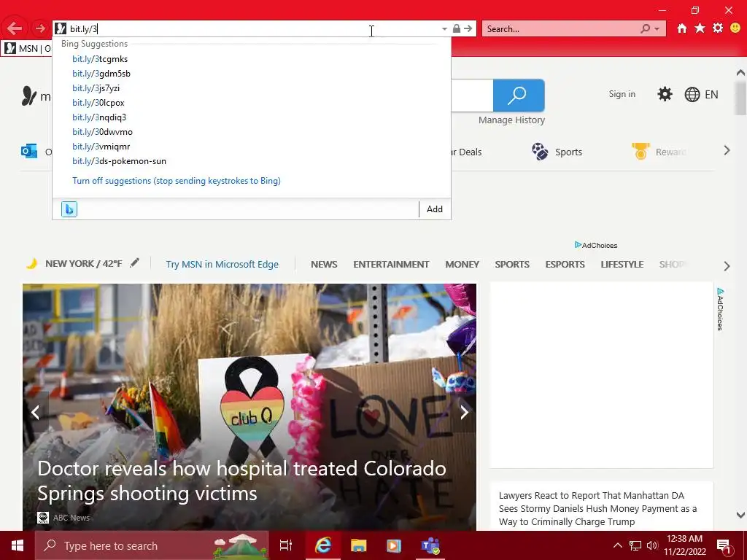
Task: Select suggestion bit.ly/3nqdiq3
Action: (99, 117)
